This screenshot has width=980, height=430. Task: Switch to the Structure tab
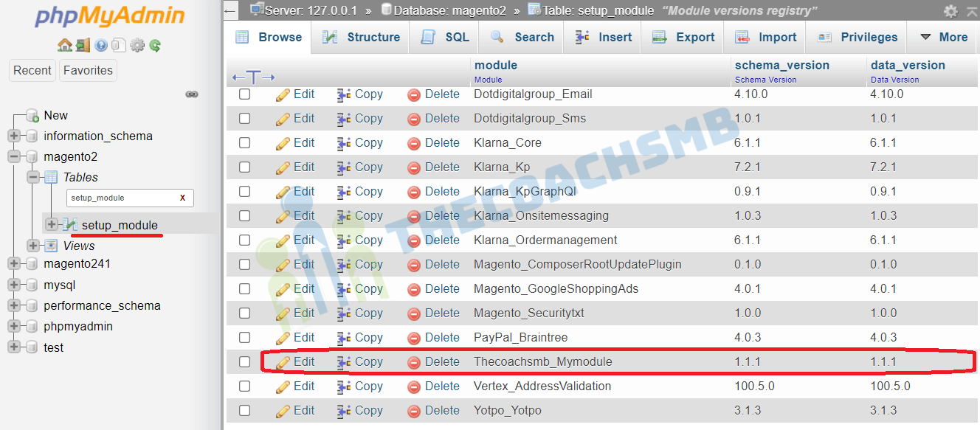tap(361, 38)
